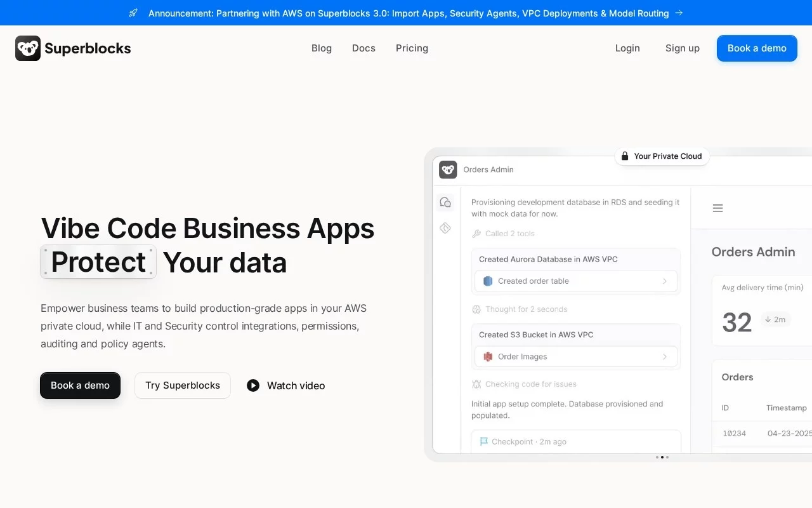The width and height of the screenshot is (812, 508).
Task: Click the Sign up link
Action: [x=683, y=48]
